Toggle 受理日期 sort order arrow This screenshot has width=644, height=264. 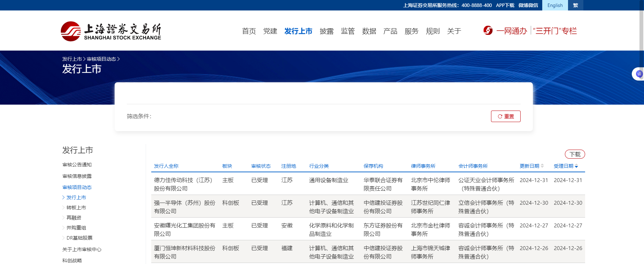[576, 166]
